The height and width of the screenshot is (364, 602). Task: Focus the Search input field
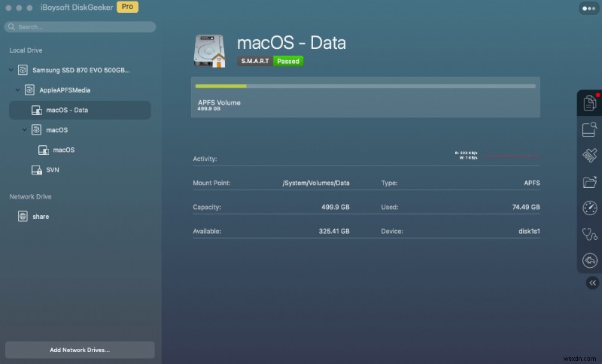click(x=80, y=26)
